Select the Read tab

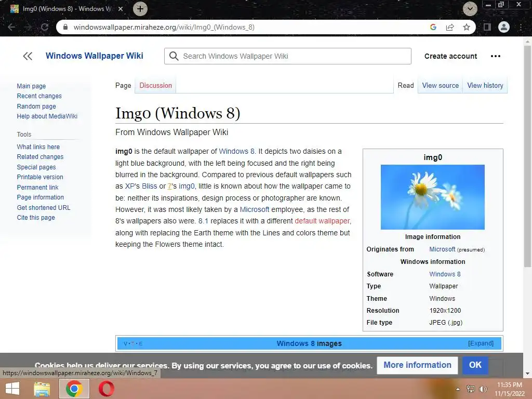pyautogui.click(x=406, y=86)
